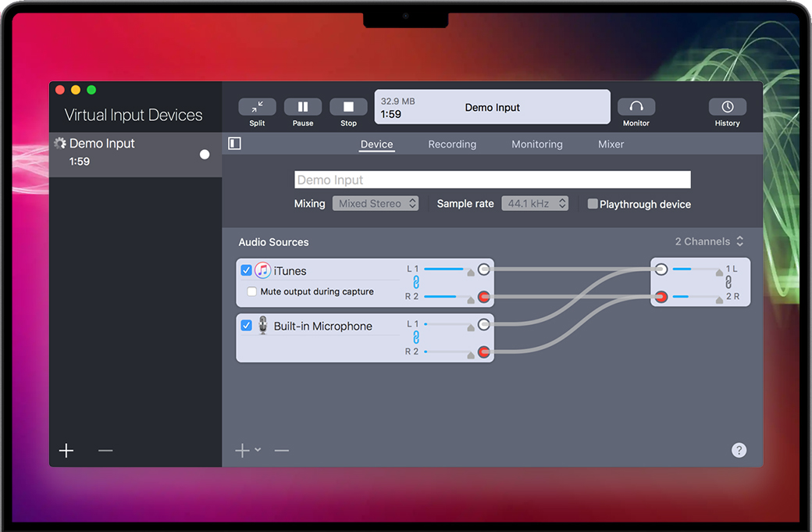Stop the recording

tap(348, 107)
